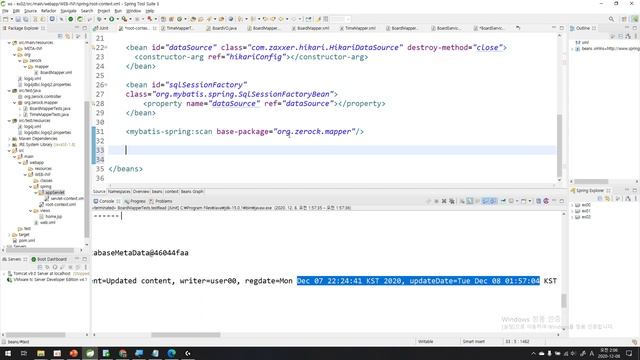Switch to the Boot Dashboard tab
640x360 pixels.
point(49,259)
